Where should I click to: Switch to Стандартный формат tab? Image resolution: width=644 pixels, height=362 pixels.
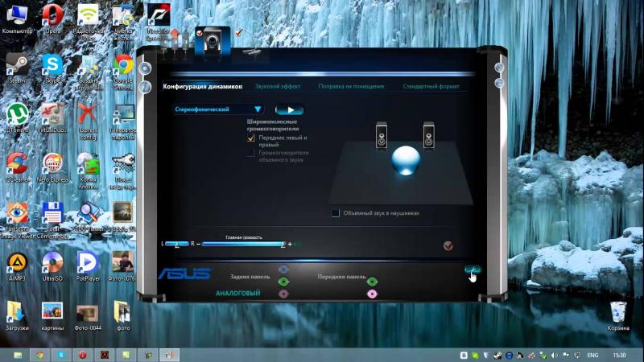[431, 87]
